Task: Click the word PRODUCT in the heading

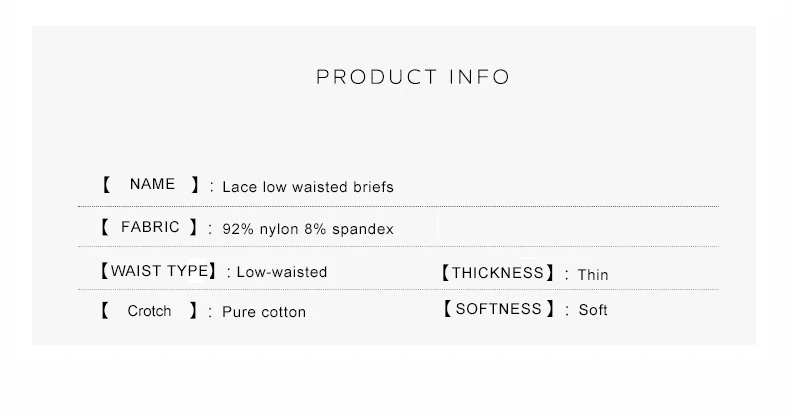Action: coord(376,77)
